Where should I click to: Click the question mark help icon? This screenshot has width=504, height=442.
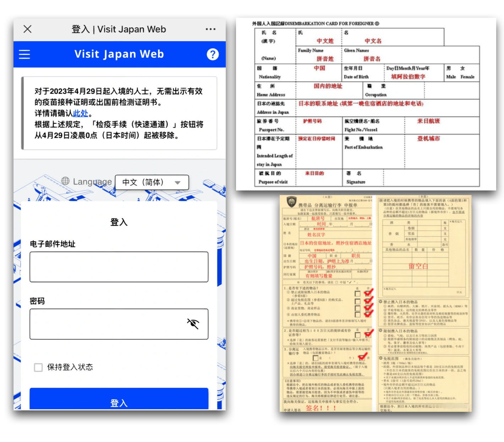(213, 54)
